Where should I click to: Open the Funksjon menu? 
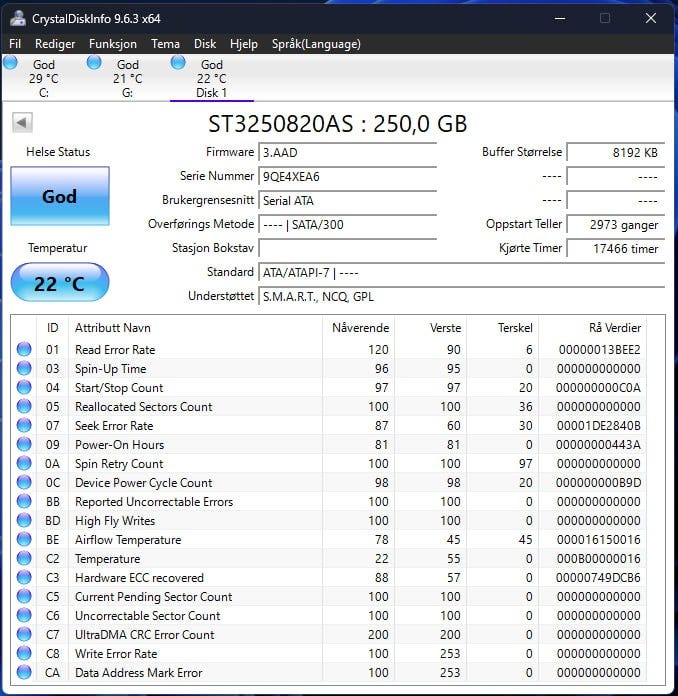pos(112,44)
